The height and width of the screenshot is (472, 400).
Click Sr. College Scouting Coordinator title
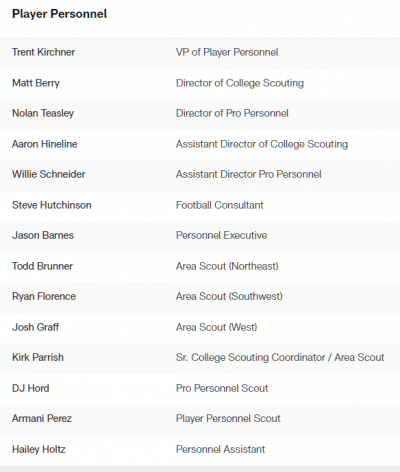pyautogui.click(x=251, y=357)
